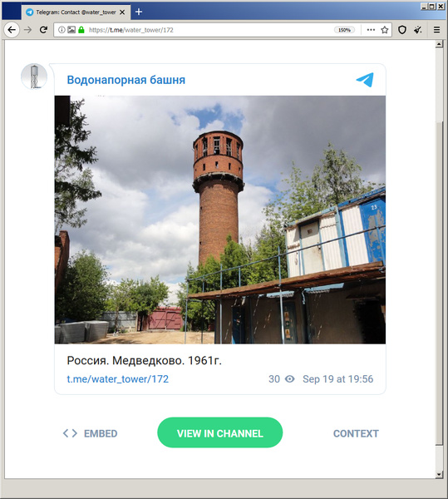Viewport: 448px width, 499px height.
Task: Open a new tab with plus button
Action: [139, 12]
